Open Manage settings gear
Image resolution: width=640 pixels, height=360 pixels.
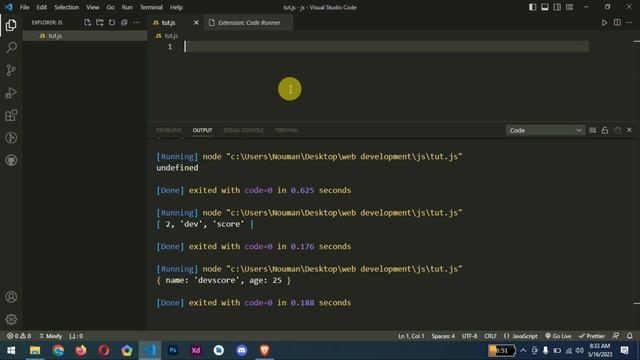click(x=11, y=319)
